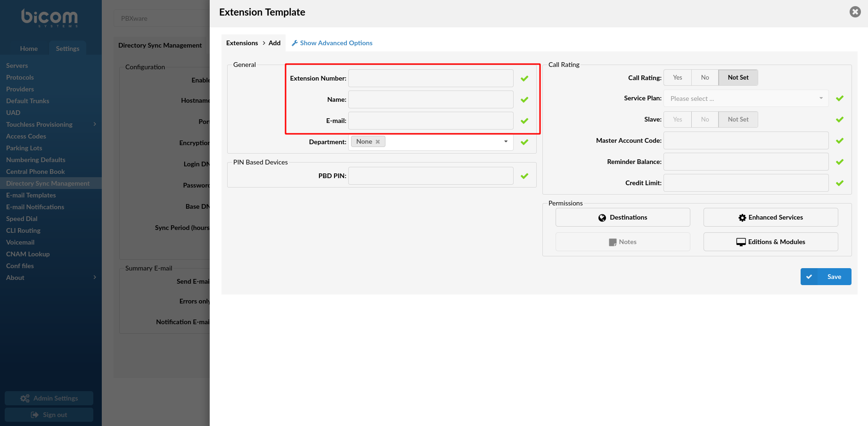This screenshot has height=426, width=868.
Task: Open Editions & Modules permissions
Action: pos(770,242)
